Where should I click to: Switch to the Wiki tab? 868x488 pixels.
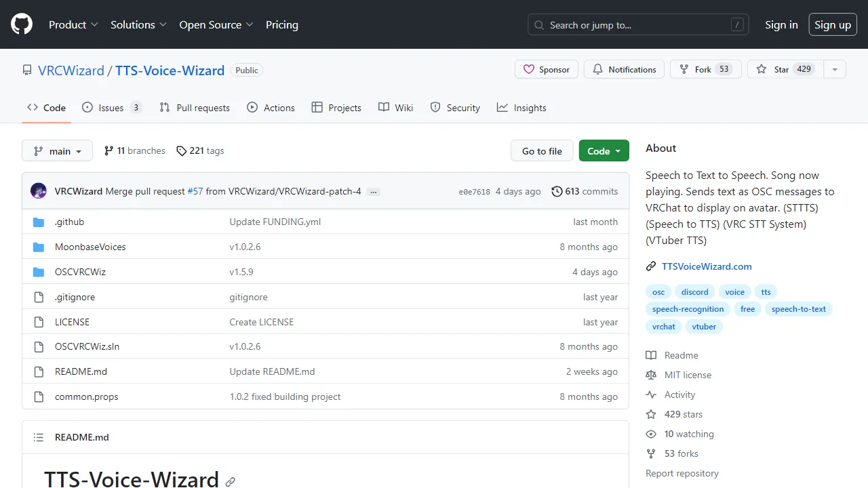pyautogui.click(x=395, y=108)
